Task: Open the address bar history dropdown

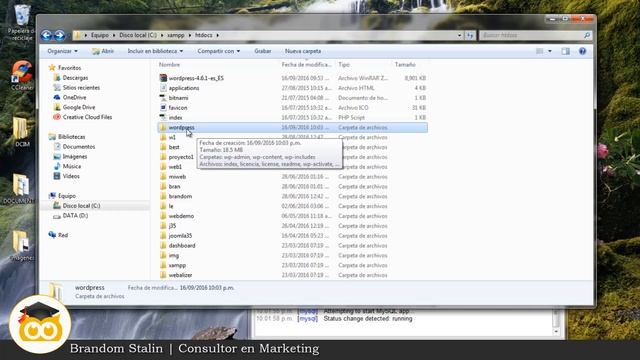Action: pos(459,36)
